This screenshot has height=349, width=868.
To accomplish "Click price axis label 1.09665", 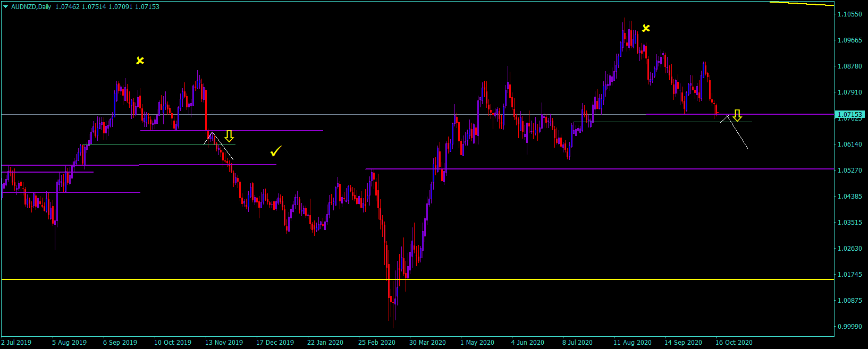I will click(x=850, y=40).
